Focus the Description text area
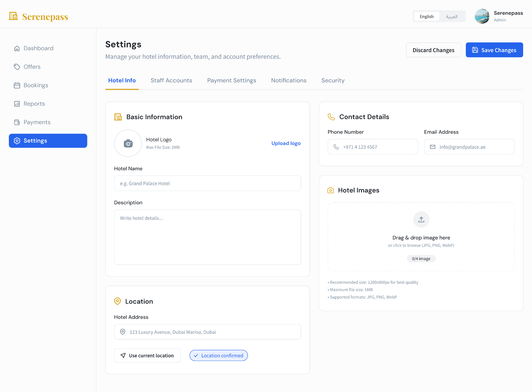Viewport: 532px width, 392px height. 208,237
